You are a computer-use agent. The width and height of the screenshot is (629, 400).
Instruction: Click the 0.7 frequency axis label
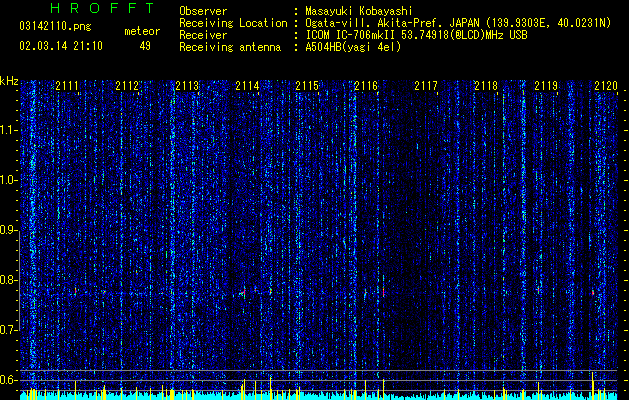[x=9, y=330]
